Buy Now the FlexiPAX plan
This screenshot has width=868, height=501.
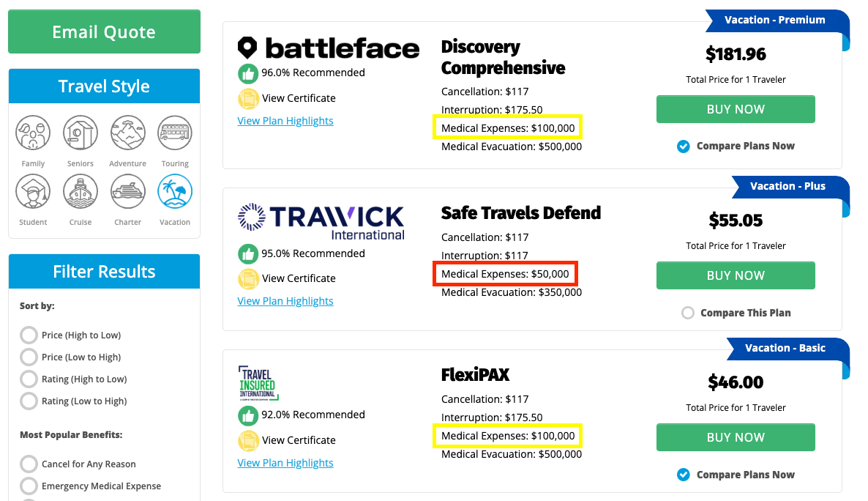click(x=735, y=437)
